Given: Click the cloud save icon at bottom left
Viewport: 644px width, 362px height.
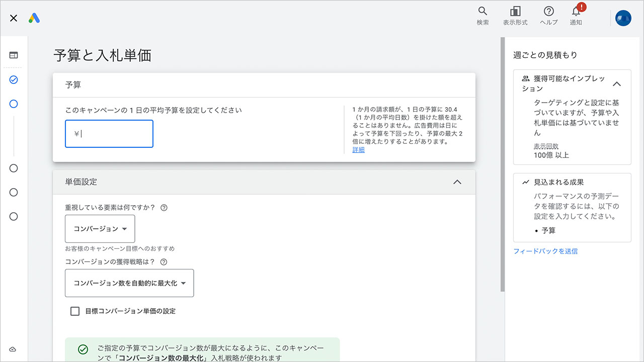Looking at the screenshot, I should click(x=14, y=349).
